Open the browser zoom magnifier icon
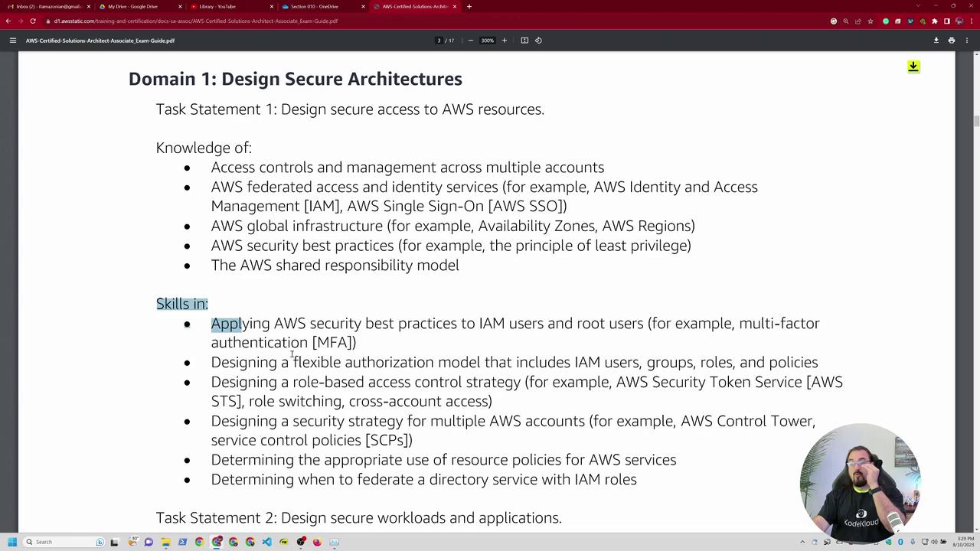980x551 pixels. [846, 21]
